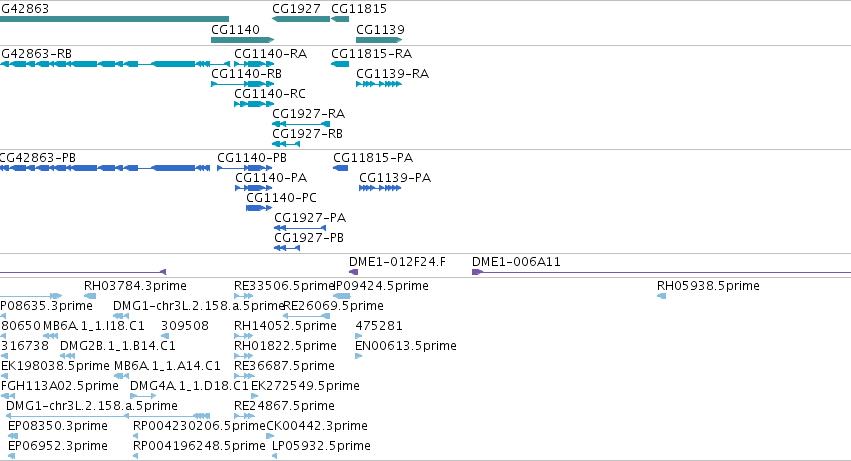
Task: Click the DME1-006A11 clone label
Action: [x=516, y=262]
